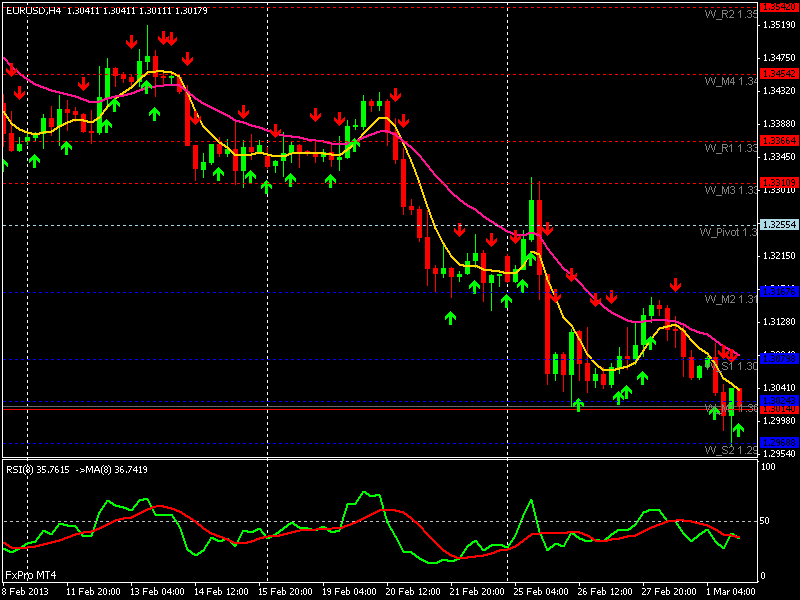The height and width of the screenshot is (600, 800).
Task: Click the 11 Feb 20:00 time label
Action: point(93,592)
